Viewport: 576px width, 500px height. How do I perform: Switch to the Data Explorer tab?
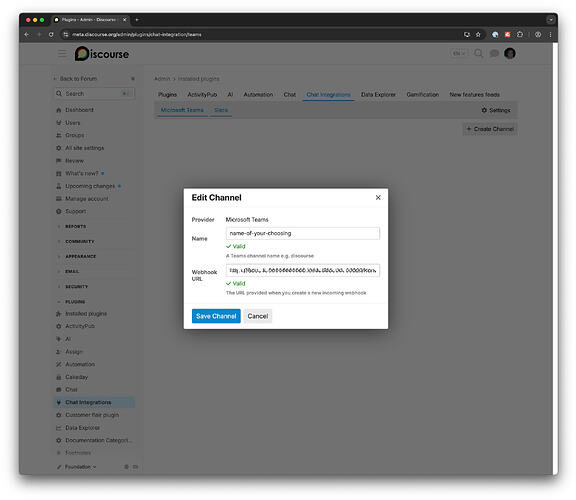378,95
